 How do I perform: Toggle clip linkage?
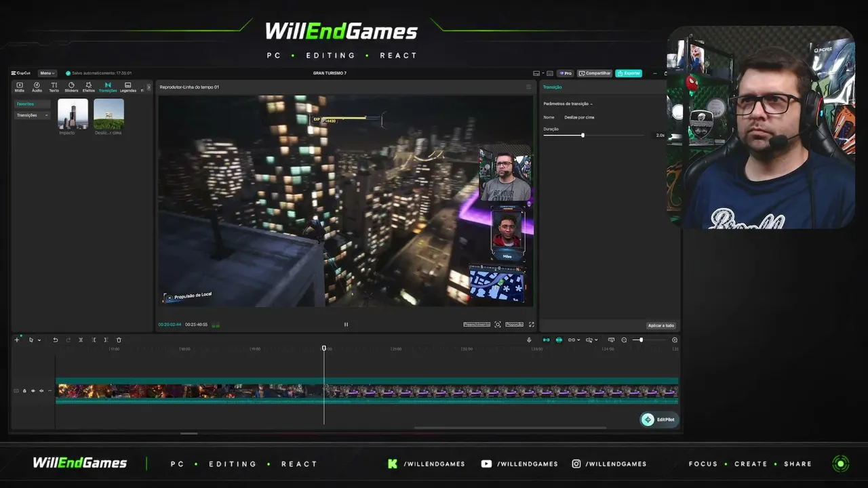click(572, 340)
